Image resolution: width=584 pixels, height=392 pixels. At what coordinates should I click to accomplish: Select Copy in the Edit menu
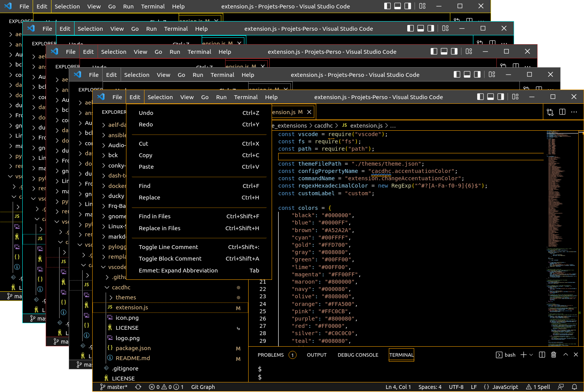click(199, 155)
